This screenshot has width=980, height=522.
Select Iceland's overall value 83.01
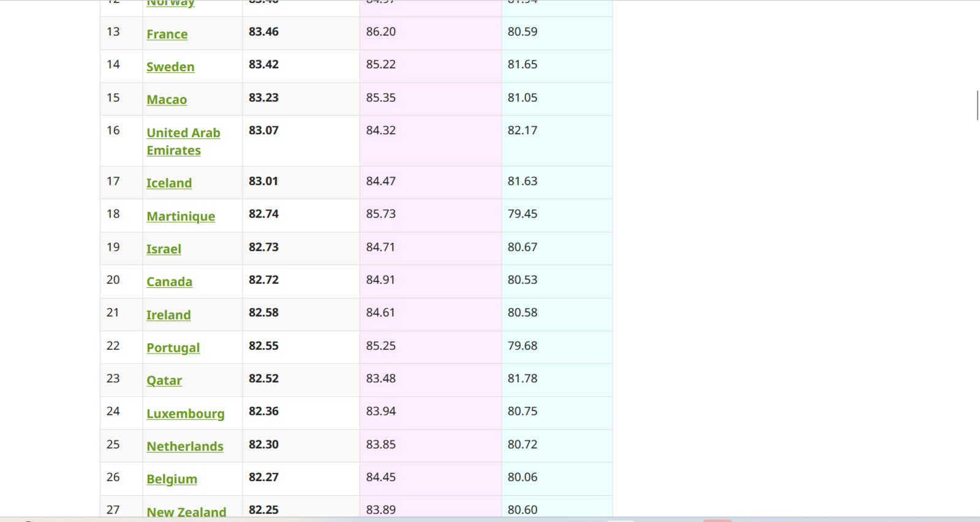263,181
